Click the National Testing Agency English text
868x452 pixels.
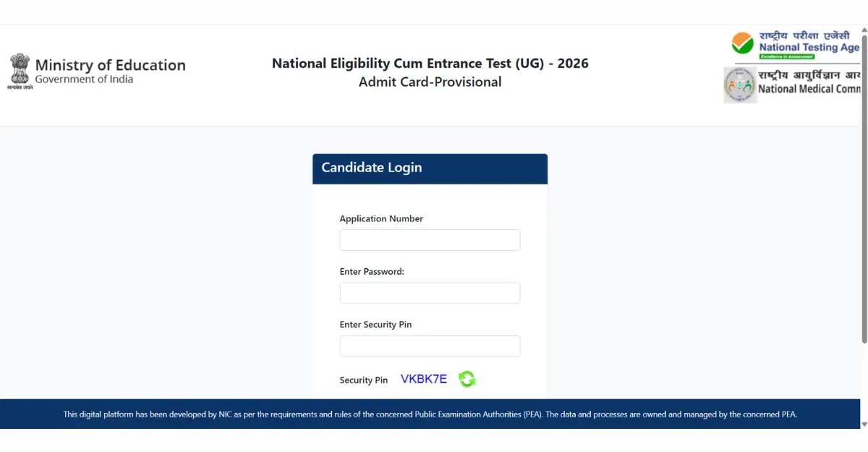pos(809,48)
